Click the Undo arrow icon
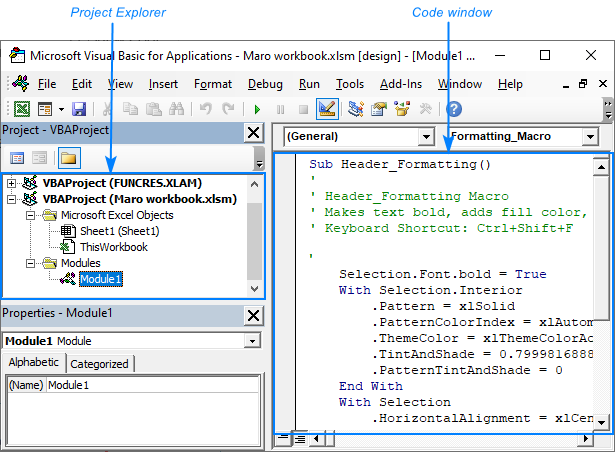Viewport: 615px width, 452px height. [x=206, y=109]
